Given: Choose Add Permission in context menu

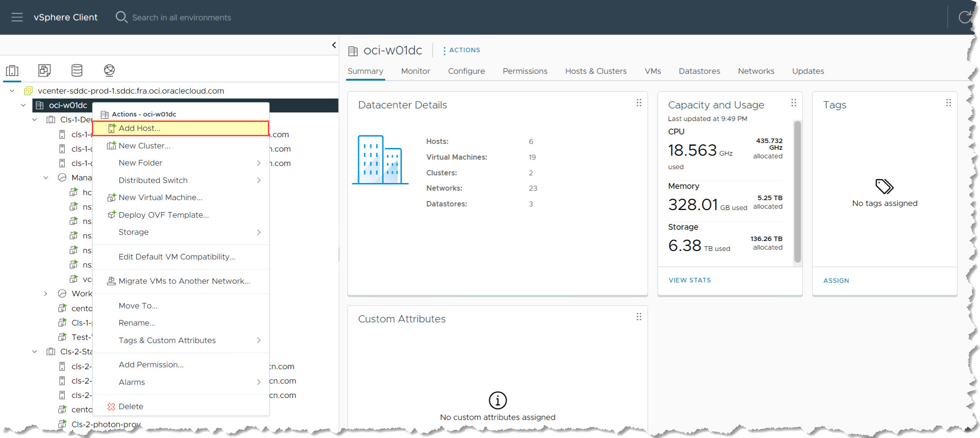Looking at the screenshot, I should [181, 365].
